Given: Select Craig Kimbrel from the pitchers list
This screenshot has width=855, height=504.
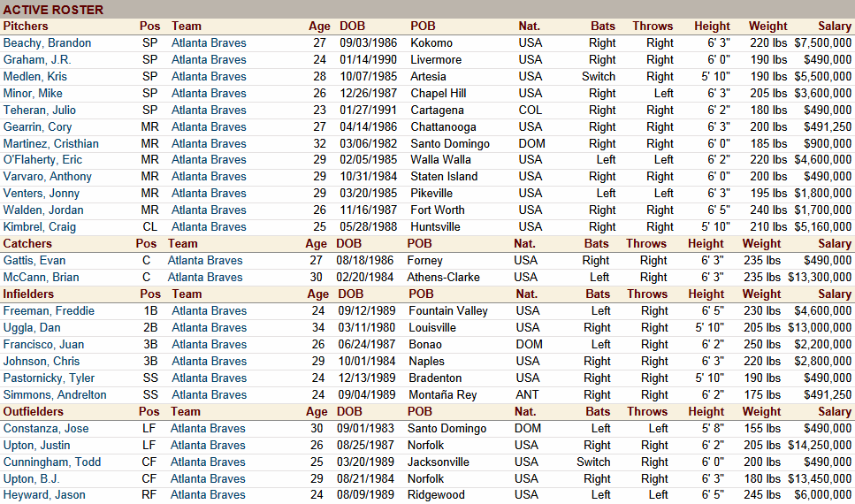Looking at the screenshot, I should tap(38, 226).
